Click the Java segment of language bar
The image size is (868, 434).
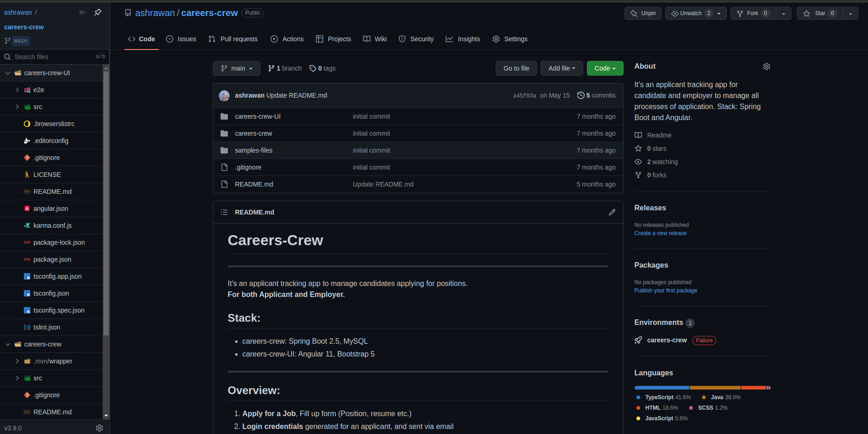pos(715,388)
